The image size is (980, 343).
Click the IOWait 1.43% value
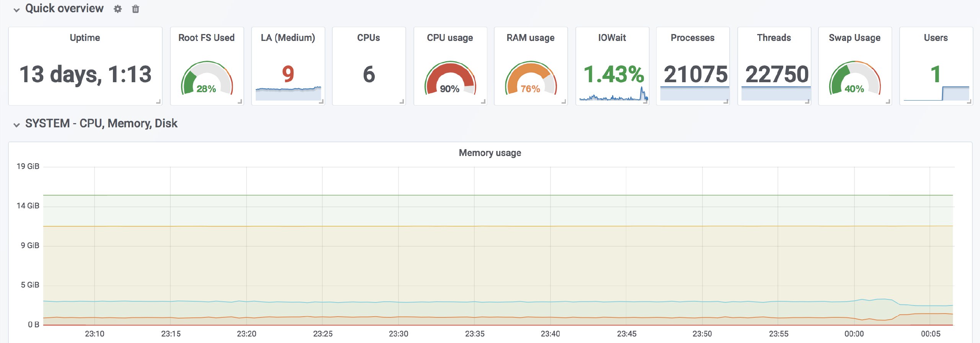(x=614, y=74)
